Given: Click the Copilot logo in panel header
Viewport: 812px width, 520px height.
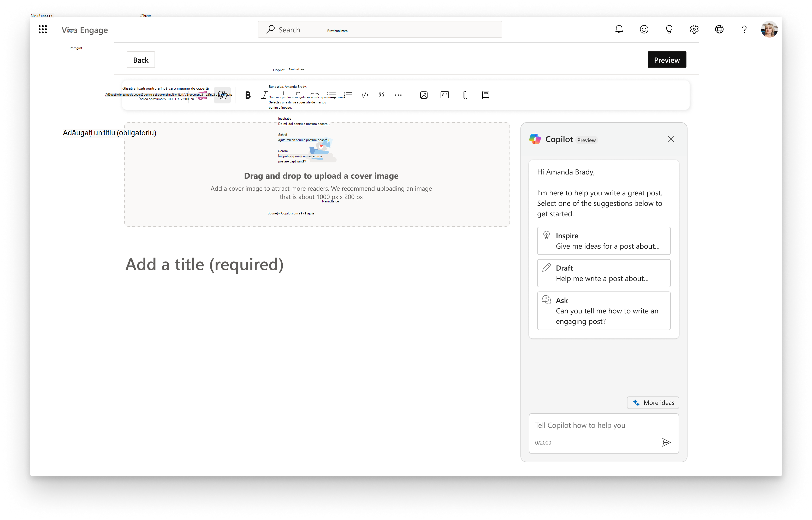Looking at the screenshot, I should point(535,139).
